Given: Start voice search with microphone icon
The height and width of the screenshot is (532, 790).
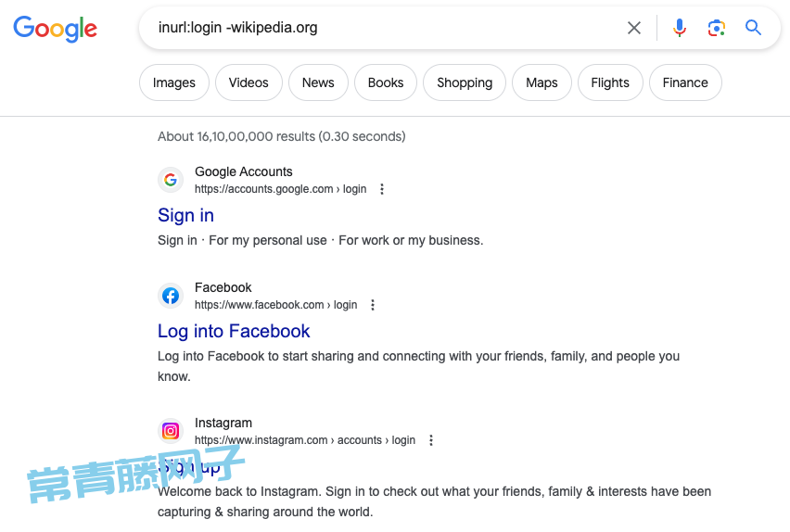Looking at the screenshot, I should [x=679, y=28].
